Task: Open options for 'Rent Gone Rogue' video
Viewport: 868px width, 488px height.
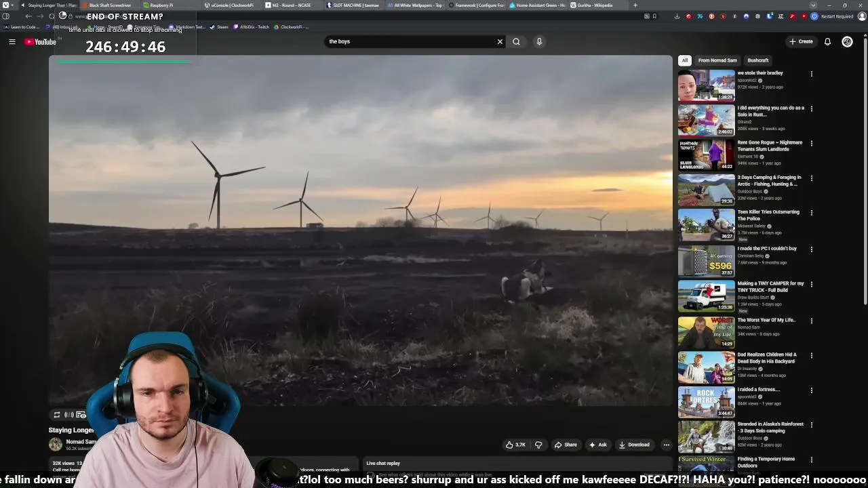Action: pyautogui.click(x=812, y=144)
